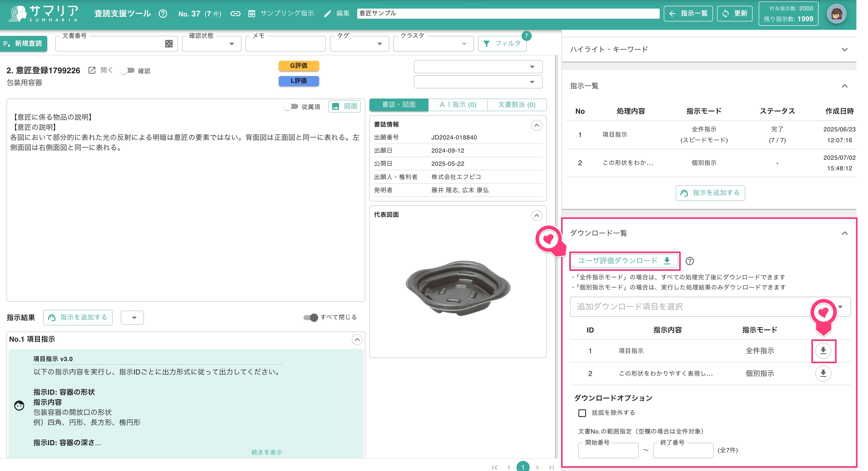Go to first page pagination icon
Viewport: 868px width, 471px height.
click(495, 467)
